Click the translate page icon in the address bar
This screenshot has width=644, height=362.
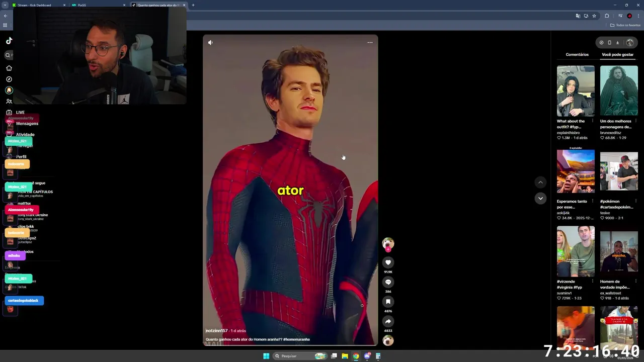pos(578,16)
